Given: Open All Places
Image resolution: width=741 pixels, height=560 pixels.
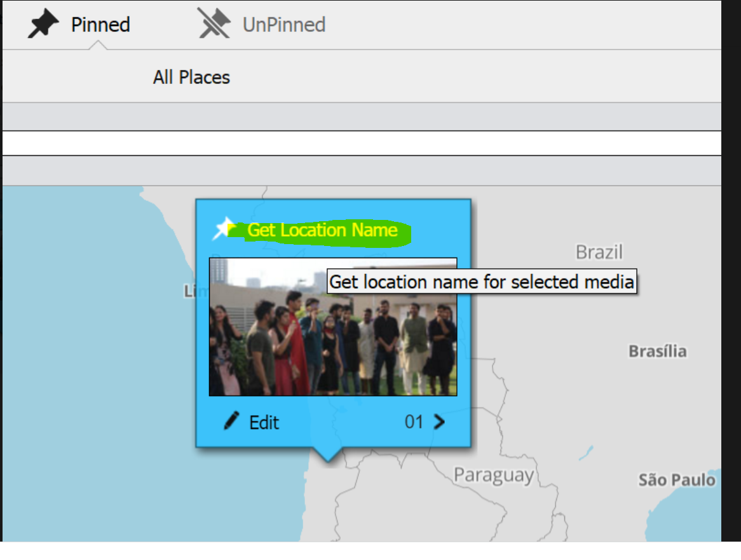Looking at the screenshot, I should 191,77.
